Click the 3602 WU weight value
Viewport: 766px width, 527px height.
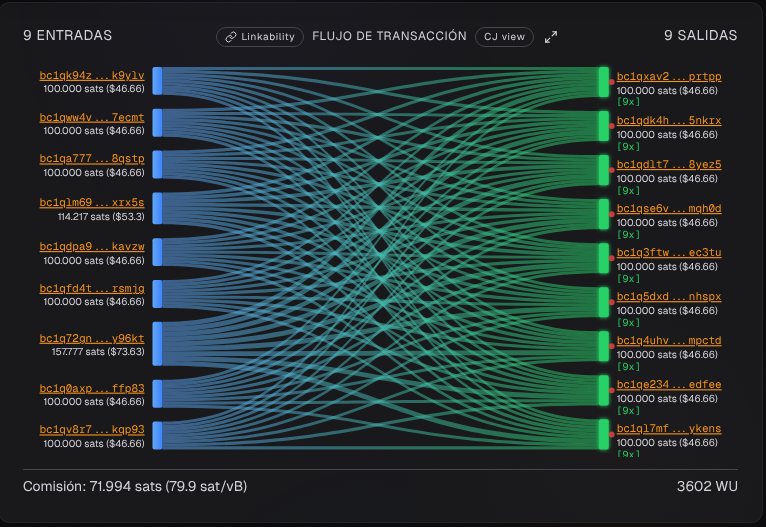[x=707, y=486]
